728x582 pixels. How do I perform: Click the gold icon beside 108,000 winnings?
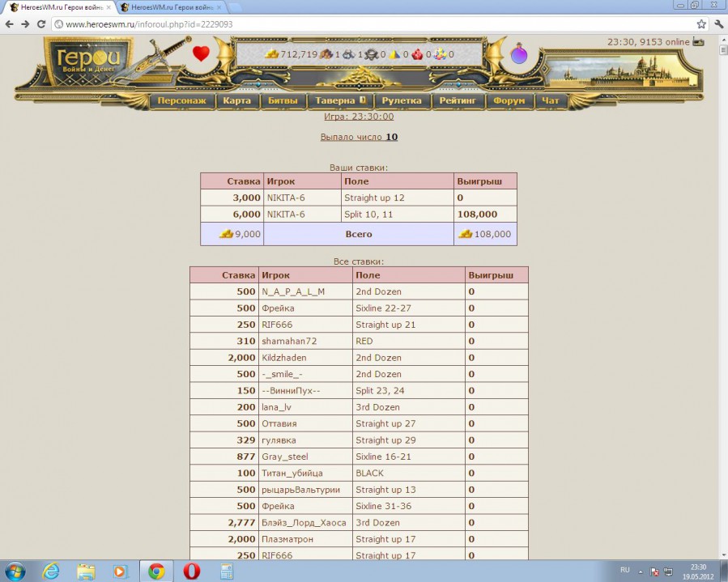click(x=465, y=233)
